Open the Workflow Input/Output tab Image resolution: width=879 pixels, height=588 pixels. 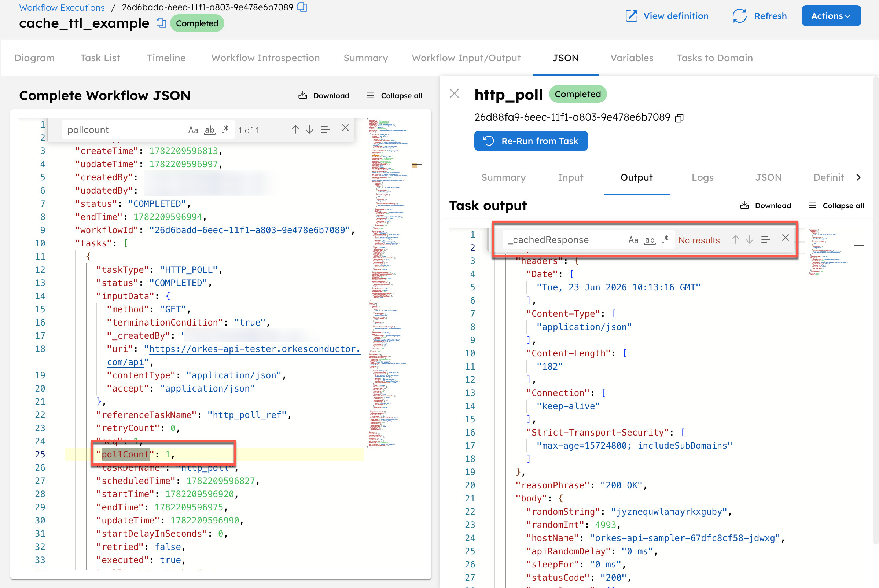pos(466,58)
